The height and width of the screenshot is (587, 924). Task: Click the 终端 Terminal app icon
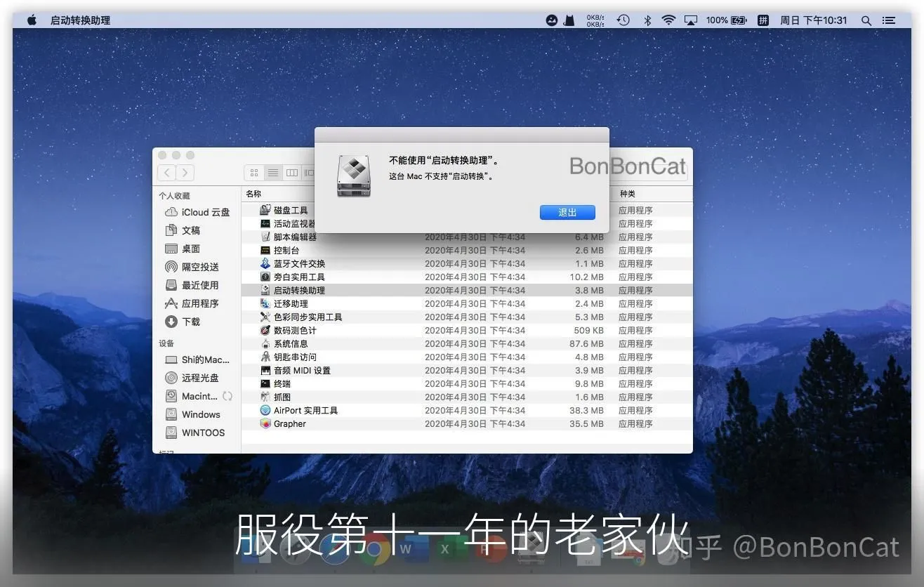[x=265, y=383]
